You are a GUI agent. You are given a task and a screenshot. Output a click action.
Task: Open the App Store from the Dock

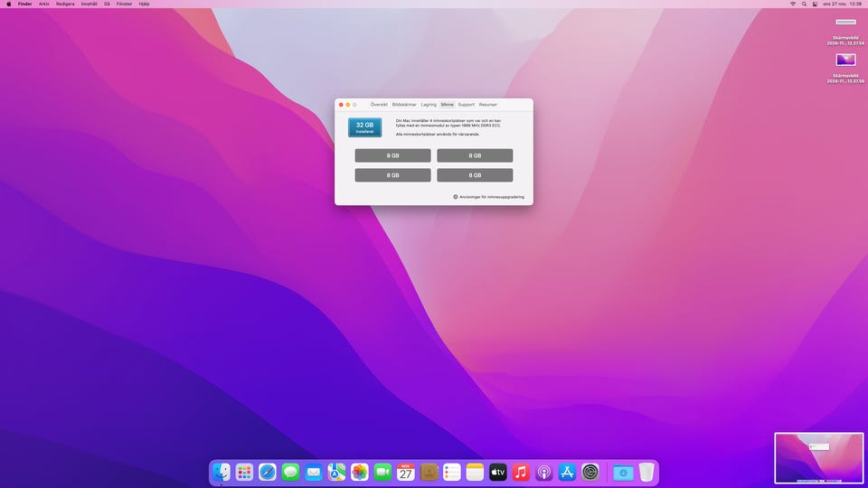coord(568,472)
